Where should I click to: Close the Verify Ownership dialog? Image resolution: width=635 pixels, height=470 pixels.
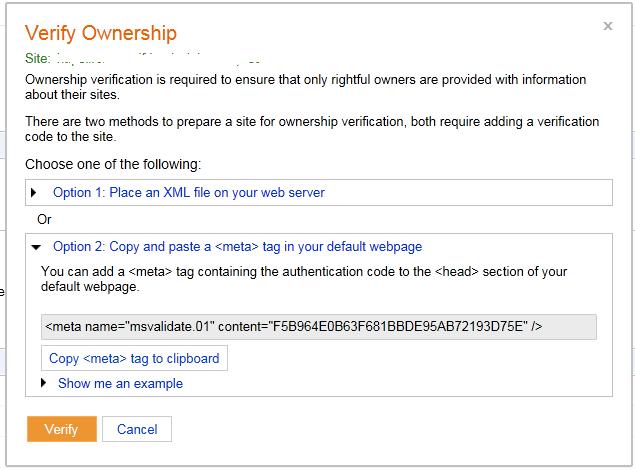pyautogui.click(x=608, y=27)
